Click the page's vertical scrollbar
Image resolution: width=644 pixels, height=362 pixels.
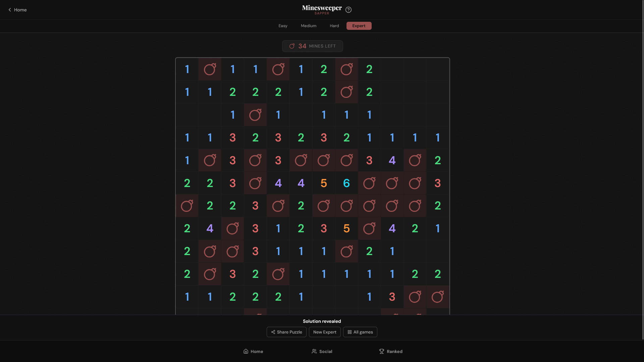coord(642,168)
